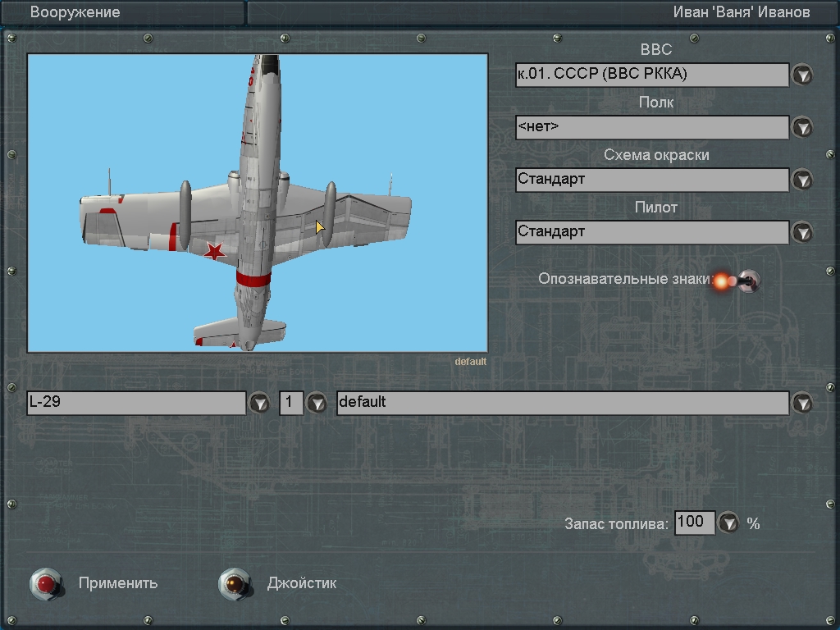Screen dimensions: 840x630
Task: Click the L-29 aircraft name field
Action: pos(136,403)
